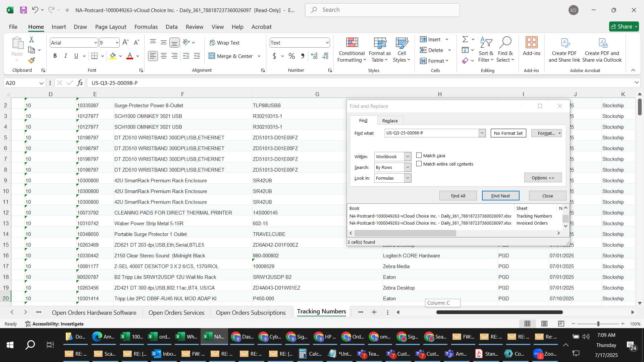The height and width of the screenshot is (362, 644).
Task: Increase font size with larger A icon
Action: [125, 43]
